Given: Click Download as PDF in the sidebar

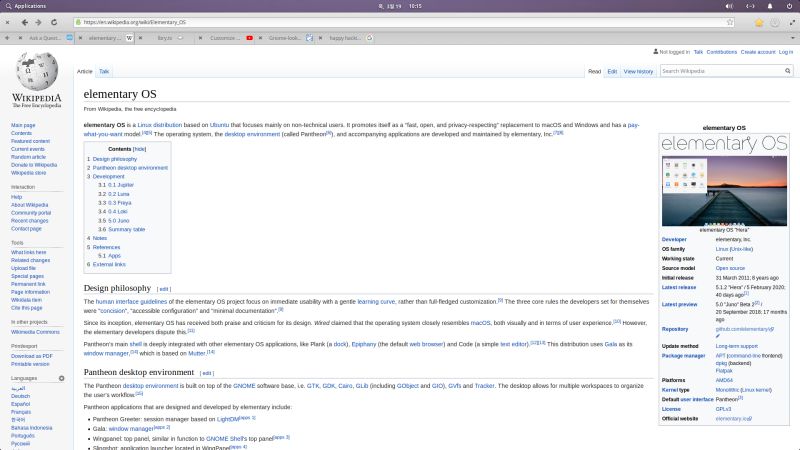Looking at the screenshot, I should click(32, 356).
